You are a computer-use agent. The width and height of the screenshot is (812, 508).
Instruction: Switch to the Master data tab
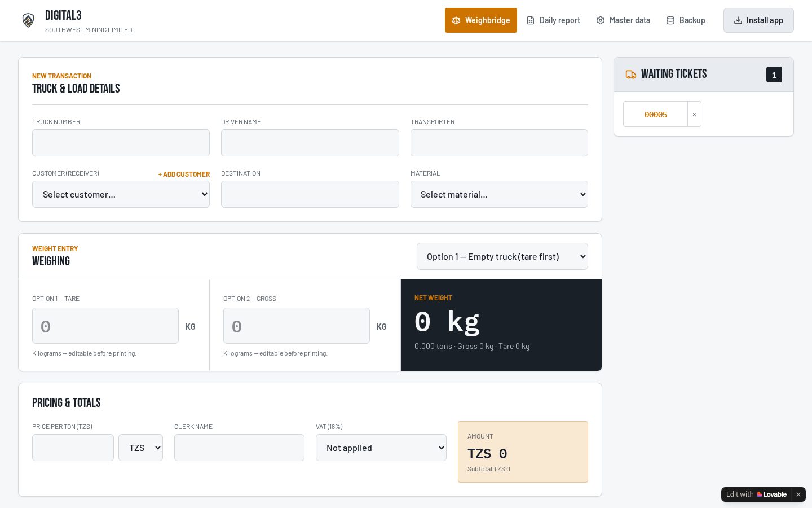pos(623,20)
